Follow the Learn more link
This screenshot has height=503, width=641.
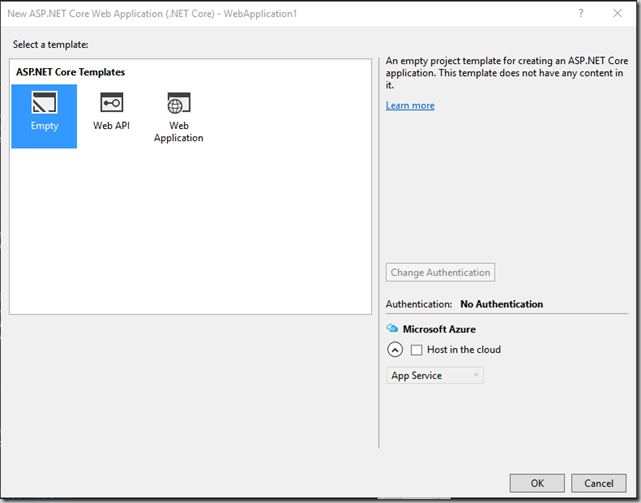(410, 106)
